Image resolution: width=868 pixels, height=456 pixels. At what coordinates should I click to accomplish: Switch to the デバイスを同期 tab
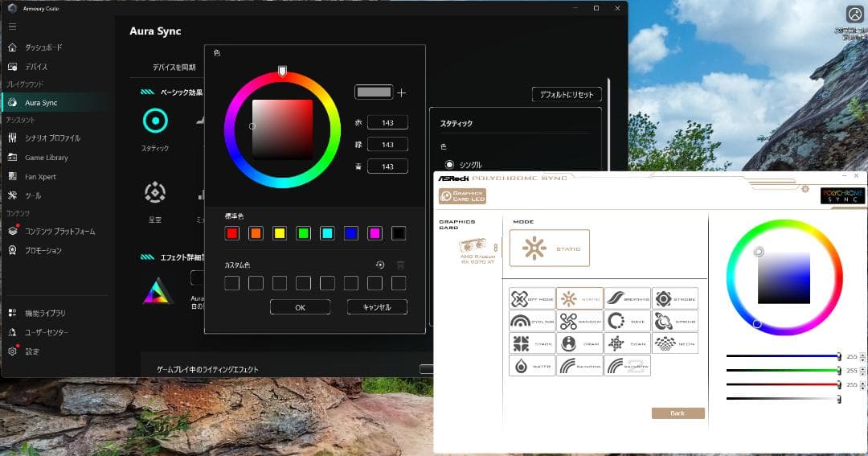click(174, 68)
